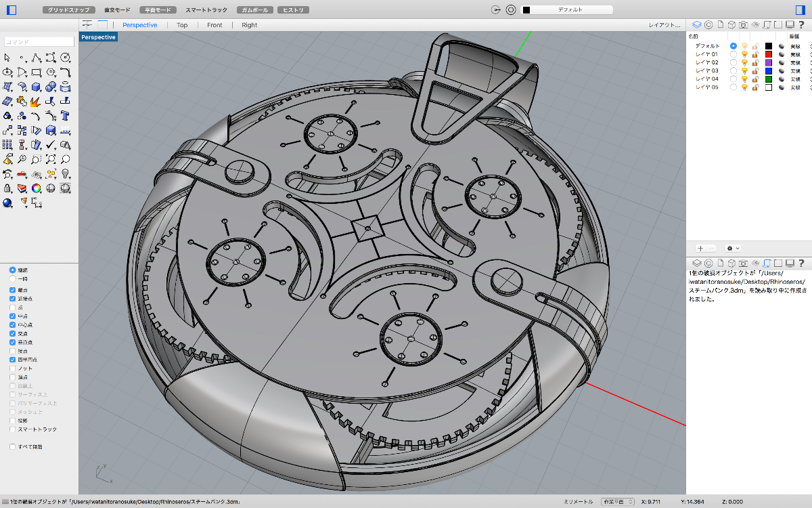Toggle the グリッドスナップ button
This screenshot has width=812, height=508.
coord(68,10)
